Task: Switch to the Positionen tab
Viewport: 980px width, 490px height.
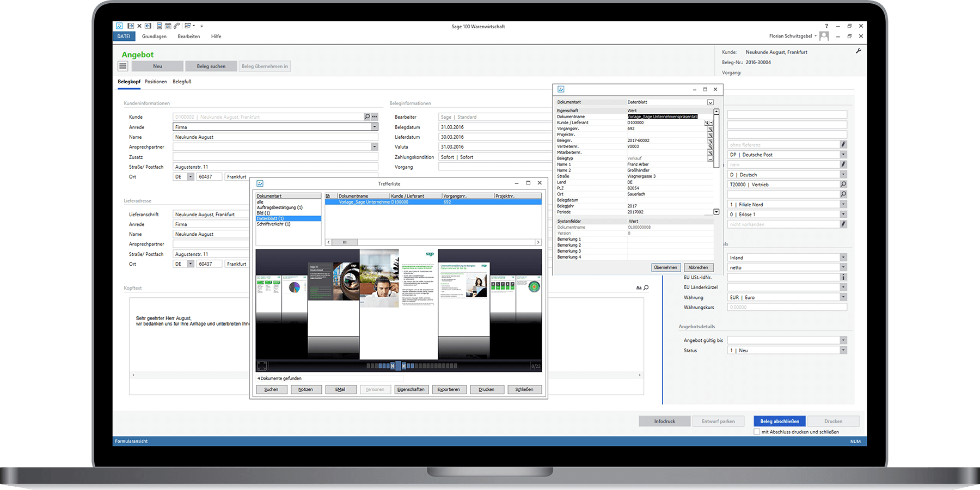Action: (156, 82)
